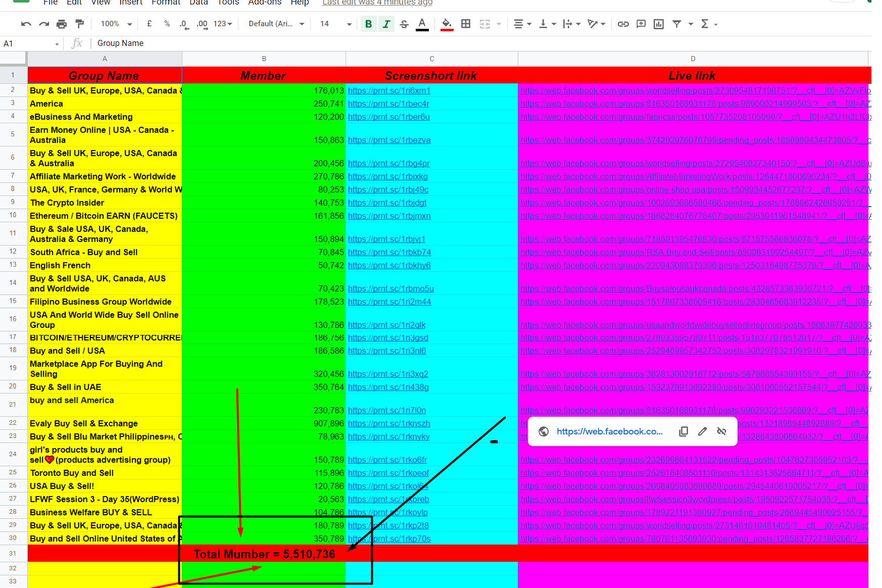Toggle strikethrough formatting

404,24
